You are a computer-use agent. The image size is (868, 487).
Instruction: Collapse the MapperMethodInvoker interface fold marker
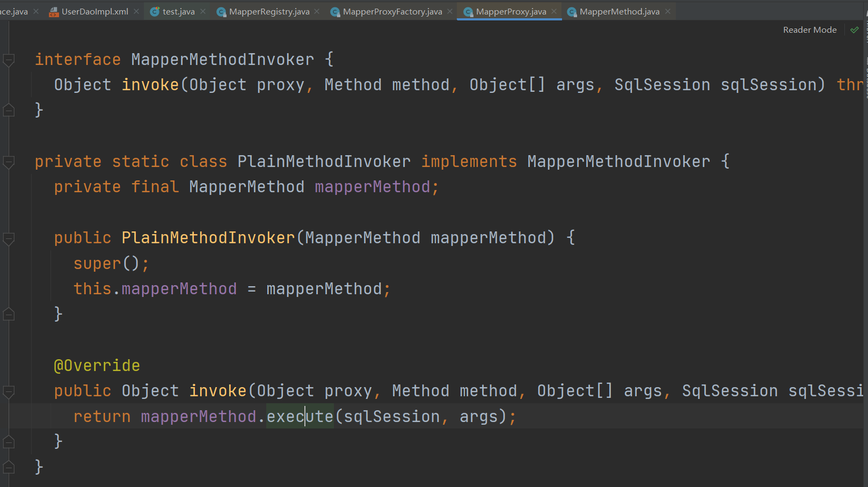(9, 60)
